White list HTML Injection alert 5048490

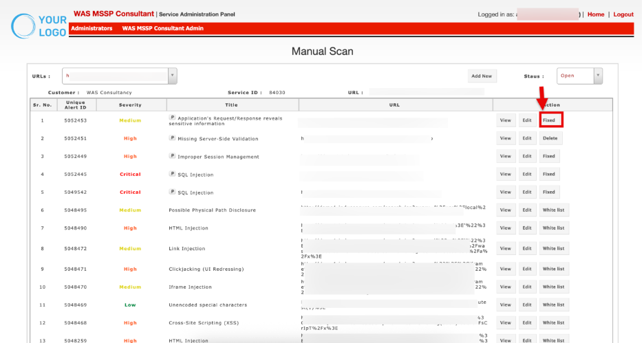pyautogui.click(x=554, y=228)
